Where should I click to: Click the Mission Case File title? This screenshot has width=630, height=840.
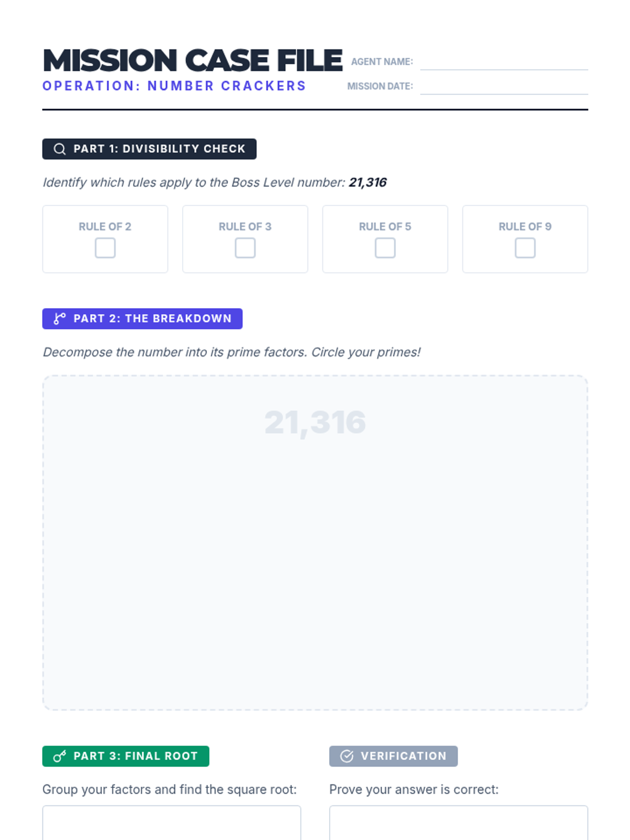193,60
